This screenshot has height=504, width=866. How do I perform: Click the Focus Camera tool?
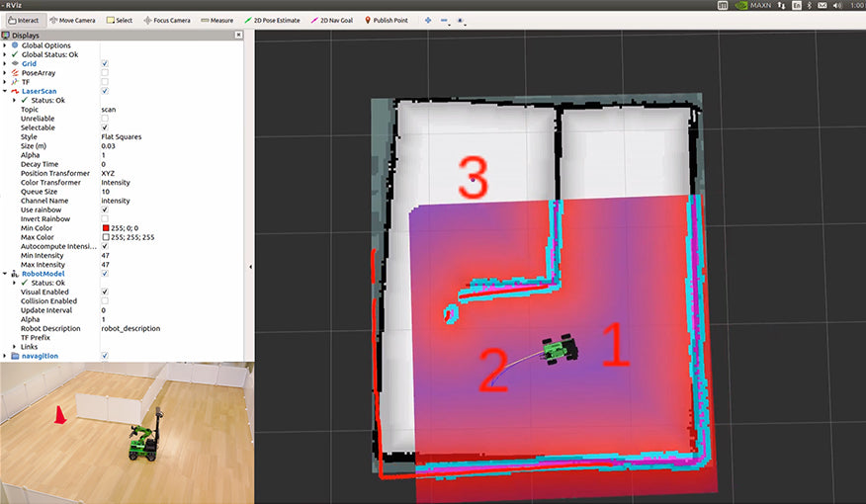pyautogui.click(x=167, y=20)
